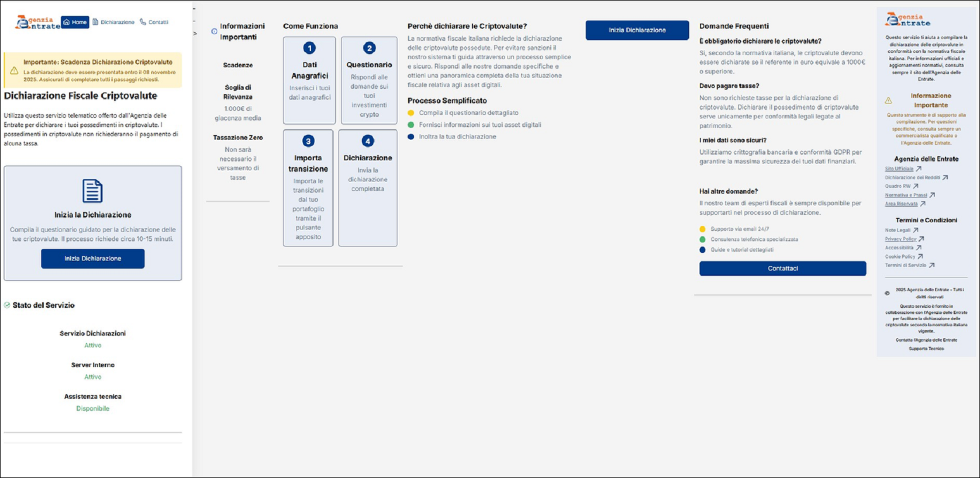Open the Area Riservata link

click(x=901, y=204)
